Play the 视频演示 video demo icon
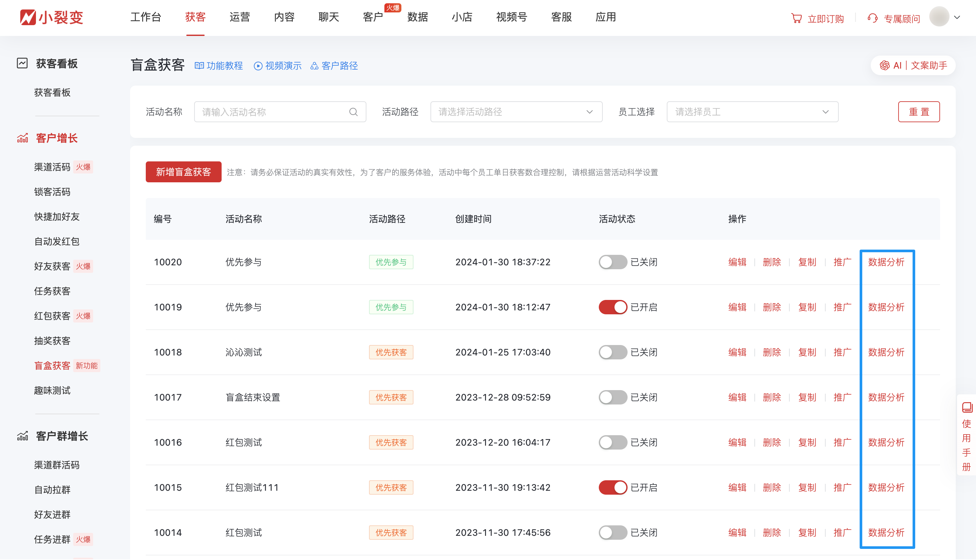Screen dimensions: 976x560 (258, 65)
